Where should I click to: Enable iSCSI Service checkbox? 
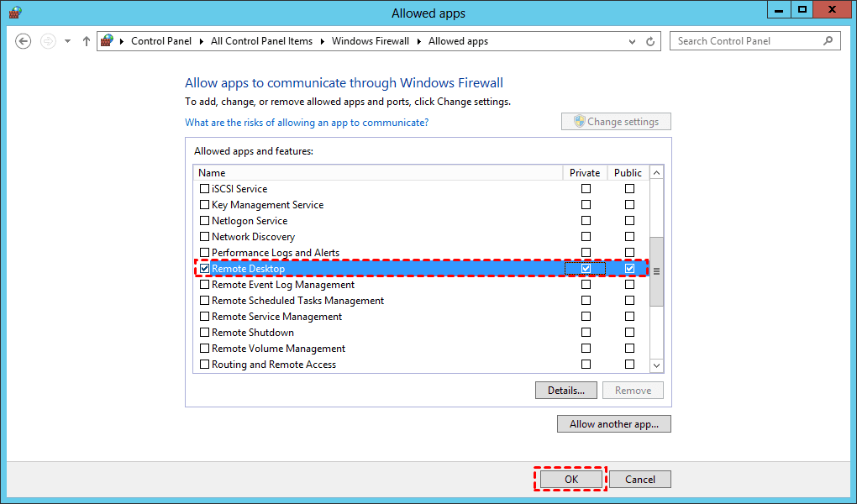pos(204,189)
